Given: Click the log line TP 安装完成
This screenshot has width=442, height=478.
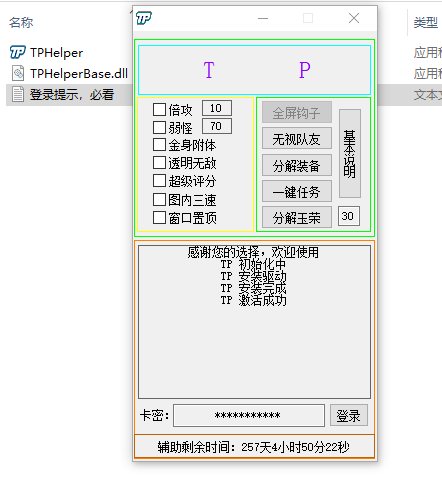Looking at the screenshot, I should pos(253,288).
